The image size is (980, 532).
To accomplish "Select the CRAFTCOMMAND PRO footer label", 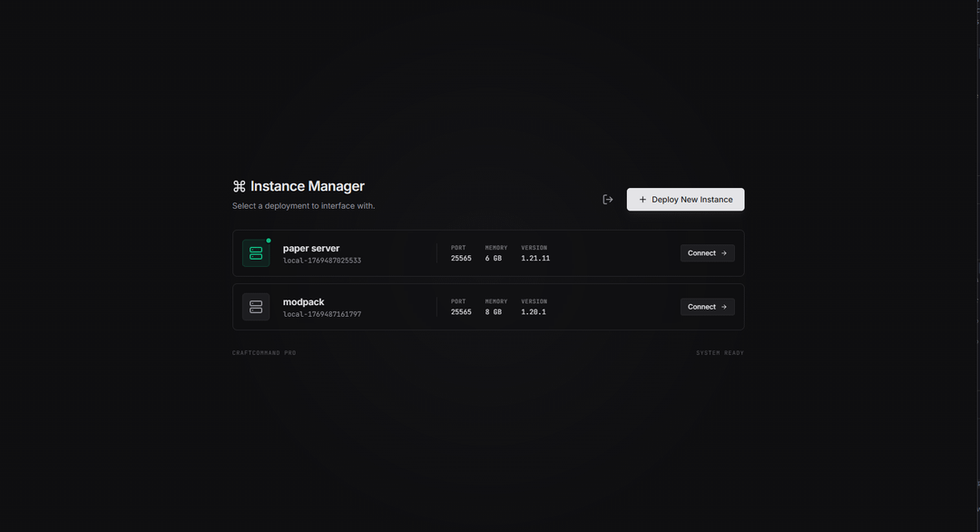I will pyautogui.click(x=265, y=352).
